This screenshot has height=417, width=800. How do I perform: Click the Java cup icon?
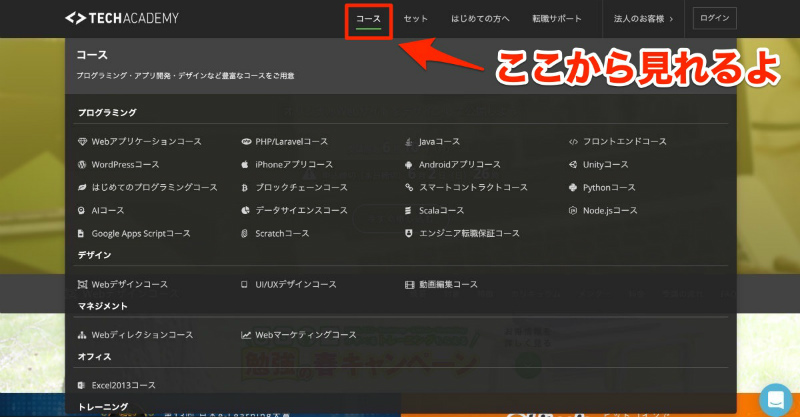tap(408, 142)
